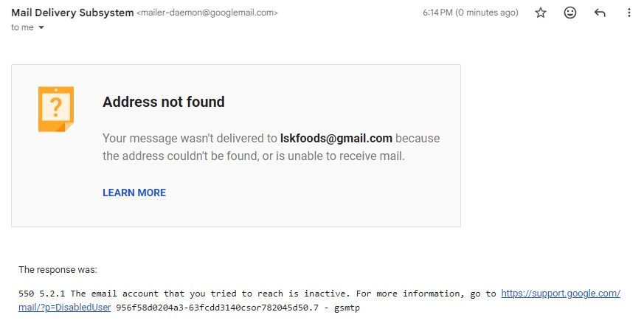Follow the support.google.com DisabledUser link
The height and width of the screenshot is (326, 644).
[x=561, y=294]
